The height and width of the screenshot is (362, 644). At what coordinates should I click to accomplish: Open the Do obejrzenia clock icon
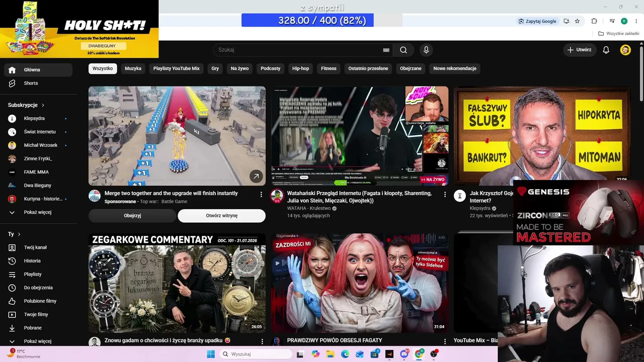12,288
